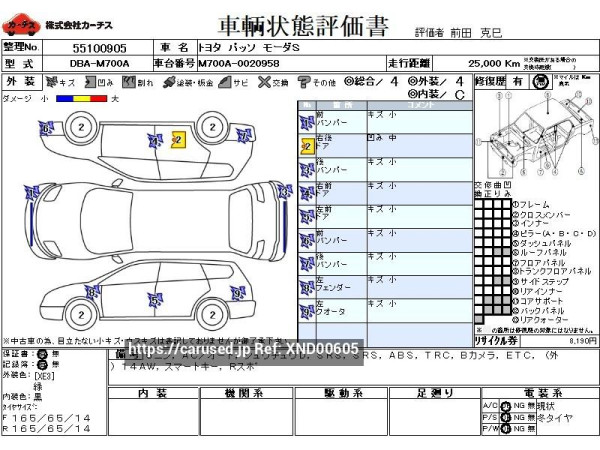The height and width of the screenshot is (450, 600).
Task: Click the 冬タイヤ note
Action: (554, 418)
